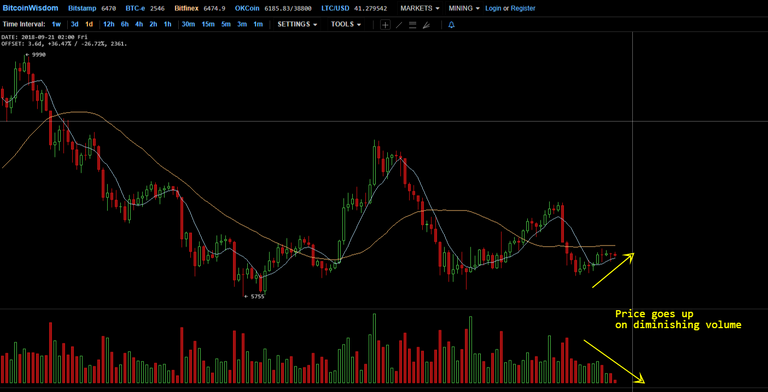768x392 pixels.
Task: Select the trend line drawing tool
Action: pyautogui.click(x=399, y=24)
